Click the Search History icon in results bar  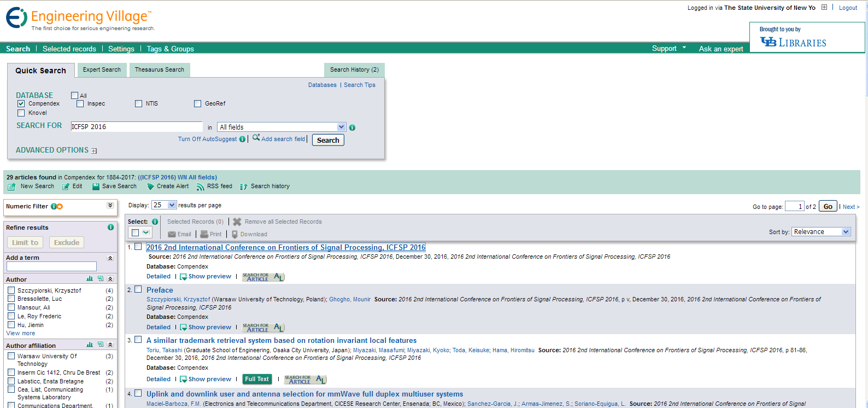[244, 187]
